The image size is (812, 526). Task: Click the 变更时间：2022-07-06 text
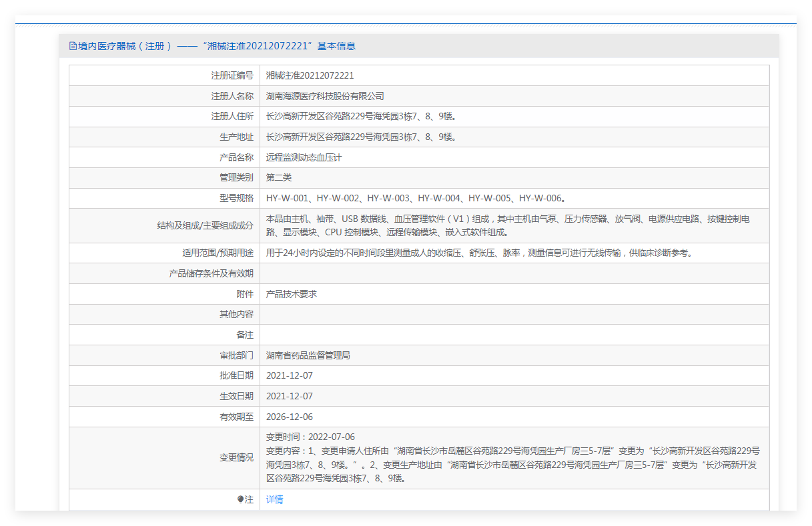pyautogui.click(x=310, y=437)
